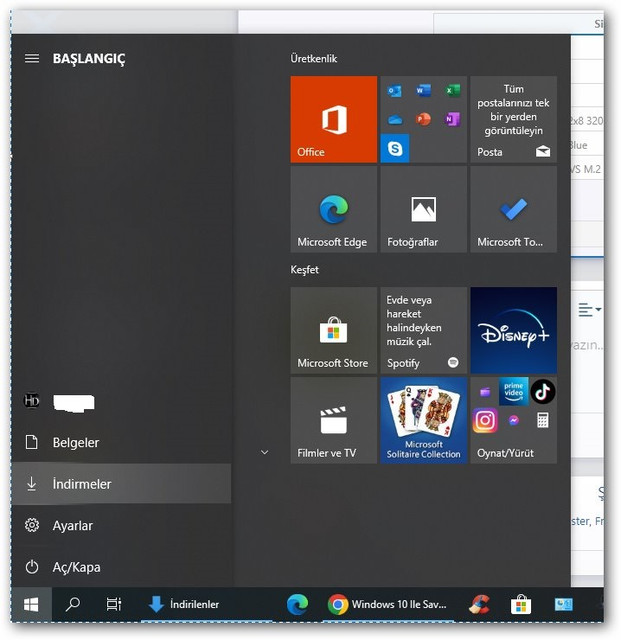Open Prime Video in the Oynat/Yürüt folder

click(513, 391)
